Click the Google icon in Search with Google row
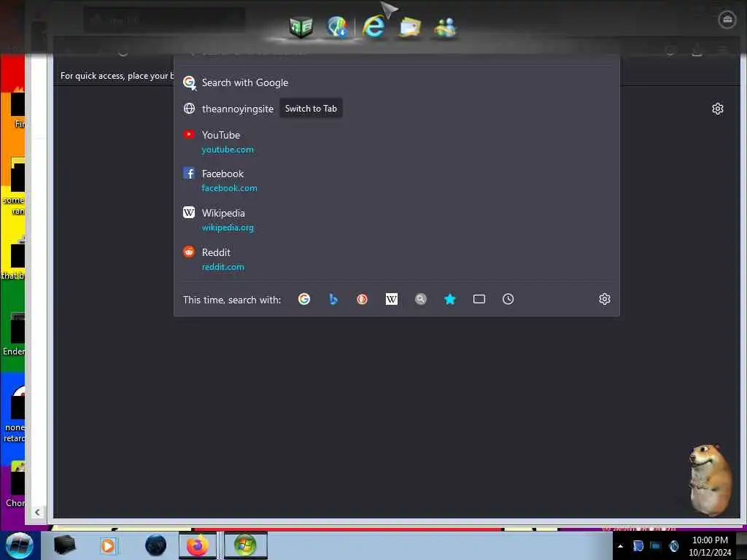Image resolution: width=747 pixels, height=560 pixels. (190, 83)
